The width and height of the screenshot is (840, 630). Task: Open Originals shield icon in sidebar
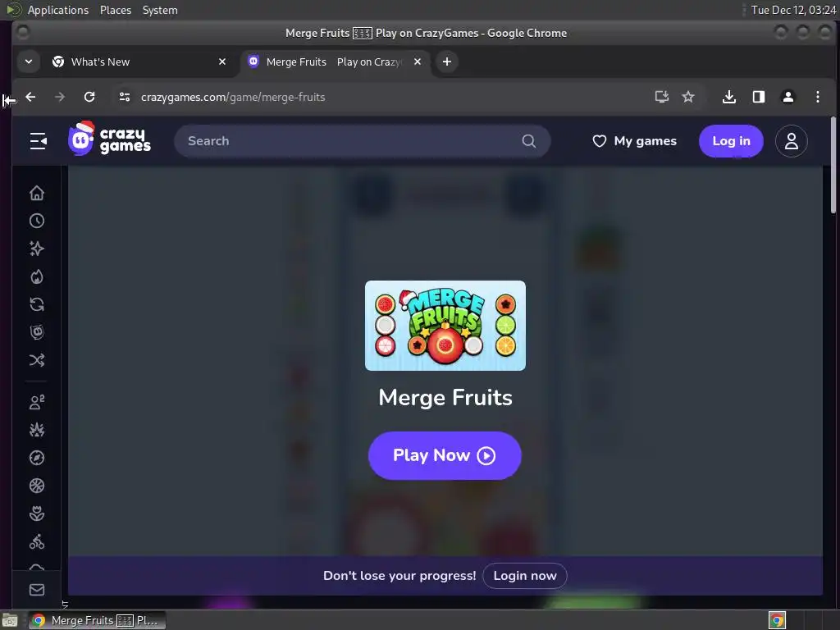click(x=36, y=332)
